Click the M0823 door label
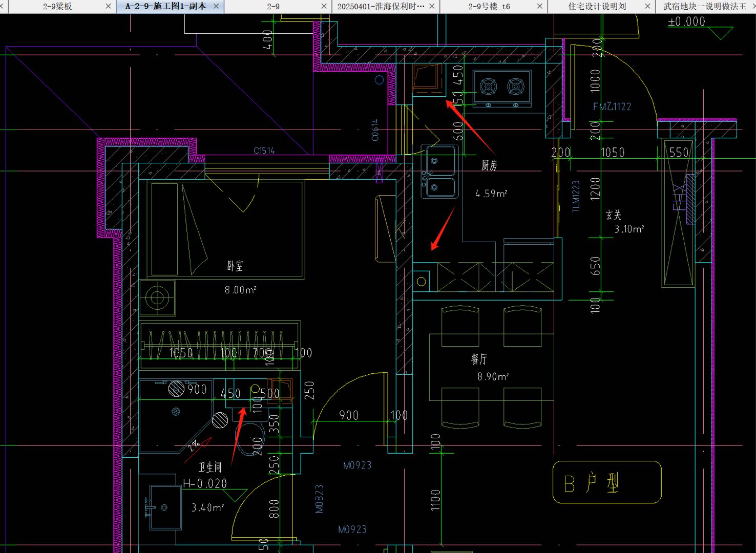 click(x=319, y=499)
